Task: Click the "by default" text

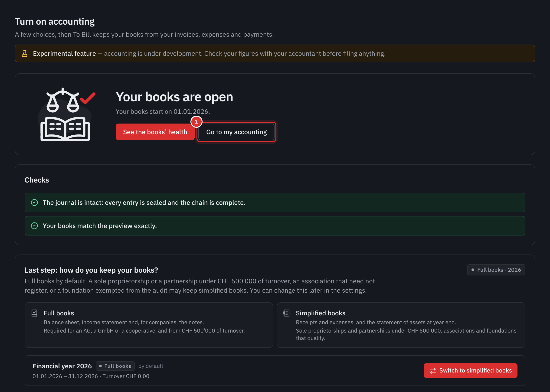Action: point(151,366)
